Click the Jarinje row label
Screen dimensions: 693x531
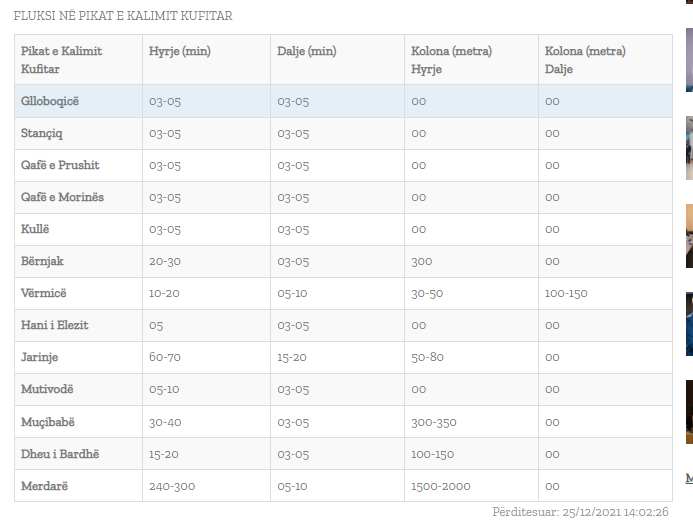pyautogui.click(x=41, y=357)
